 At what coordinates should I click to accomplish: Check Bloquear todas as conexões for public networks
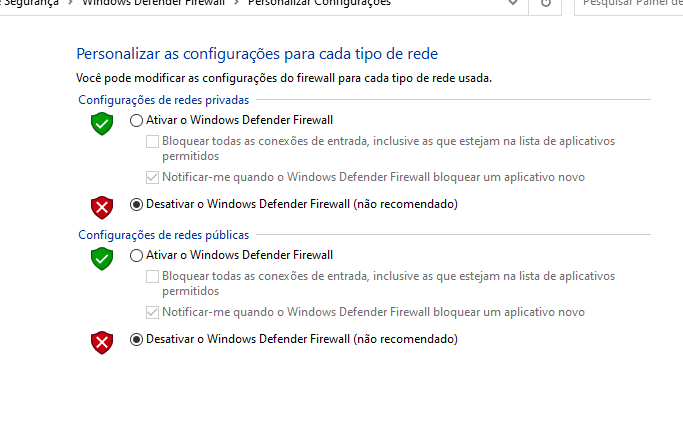pos(152,277)
